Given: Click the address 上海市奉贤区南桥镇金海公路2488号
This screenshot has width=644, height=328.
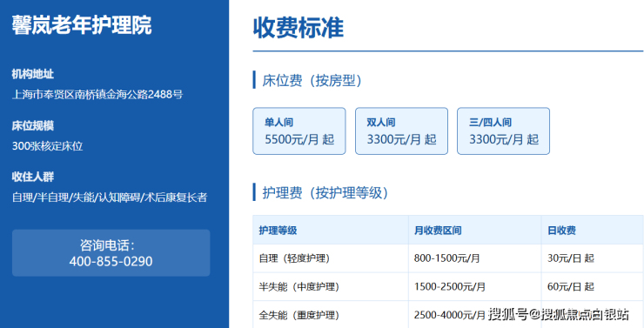Looking at the screenshot, I should 97,95.
